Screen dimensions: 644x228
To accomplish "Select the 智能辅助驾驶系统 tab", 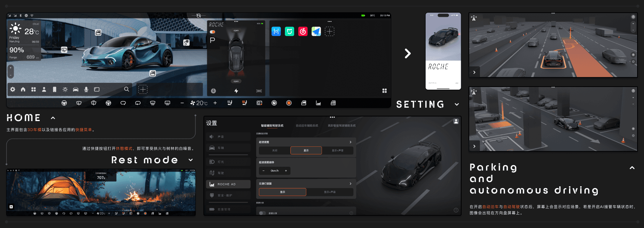I will pos(272,126).
